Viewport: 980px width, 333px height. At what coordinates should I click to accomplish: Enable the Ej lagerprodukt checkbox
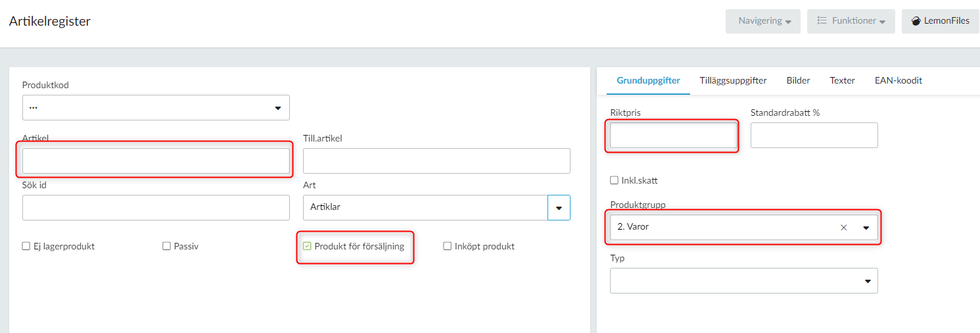coord(26,246)
